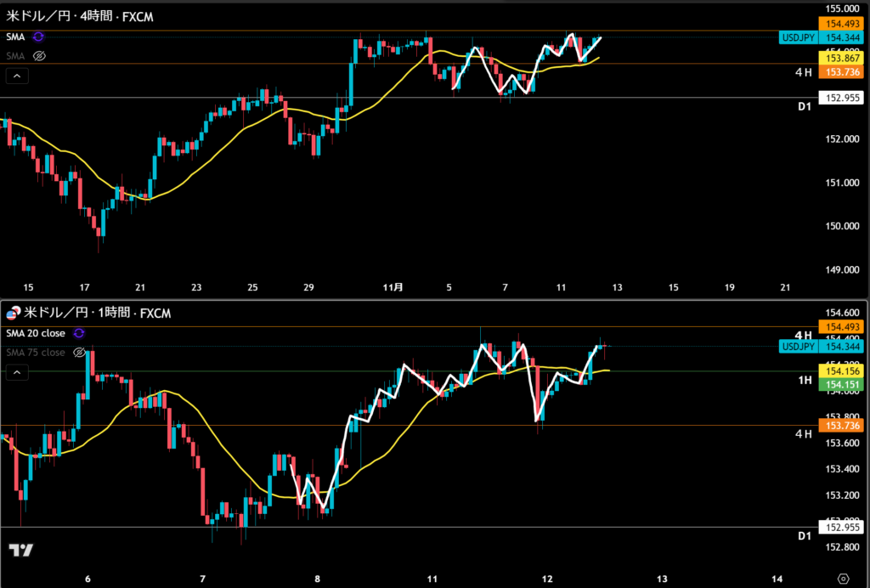The image size is (870, 588).
Task: Click the SMA refresh icon in 4-hour chart
Action: click(38, 37)
